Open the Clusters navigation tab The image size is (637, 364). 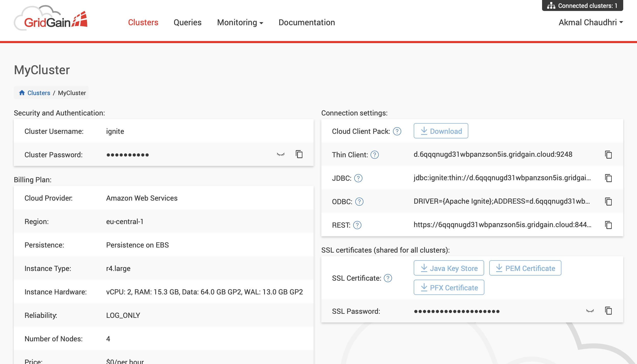click(x=143, y=22)
